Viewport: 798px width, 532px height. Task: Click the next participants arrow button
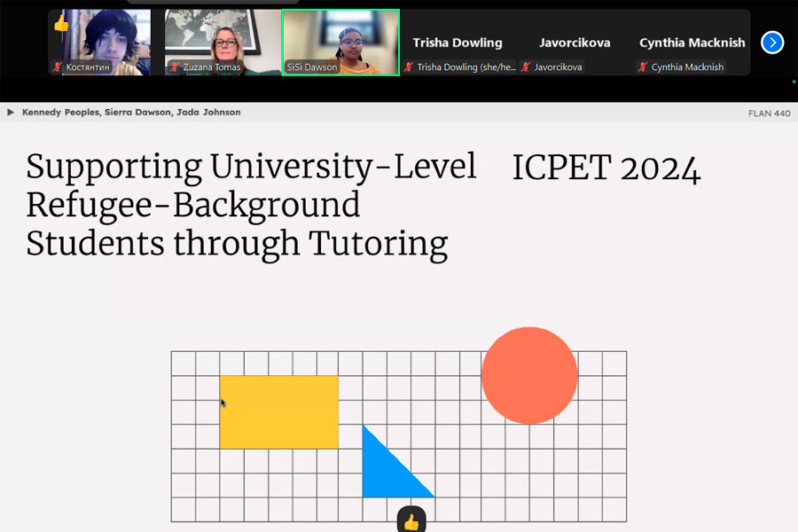click(772, 43)
